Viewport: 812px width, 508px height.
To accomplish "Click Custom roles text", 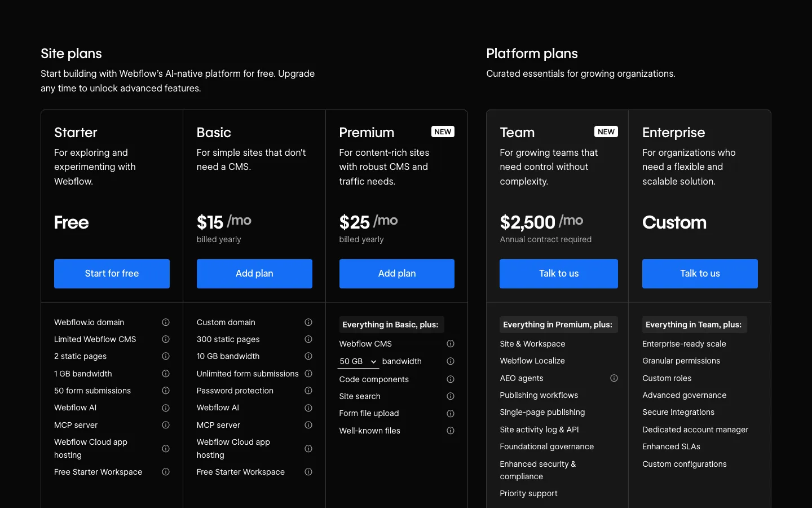I will 667,378.
